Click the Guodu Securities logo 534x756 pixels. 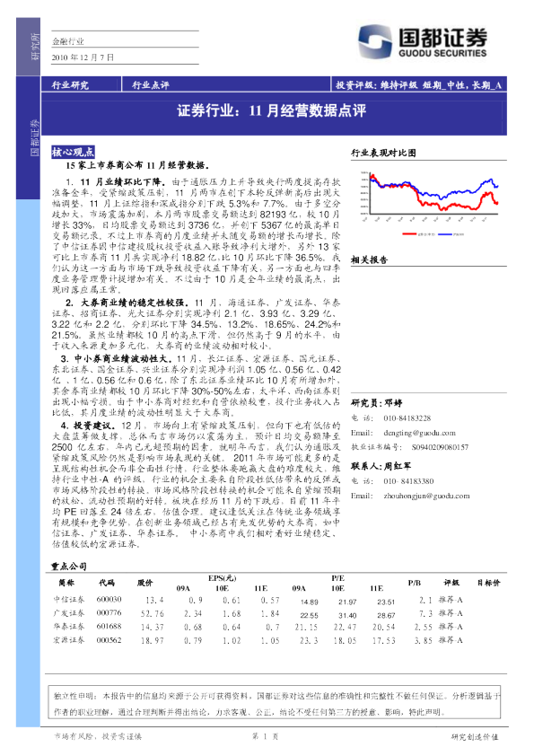pyautogui.click(x=422, y=42)
